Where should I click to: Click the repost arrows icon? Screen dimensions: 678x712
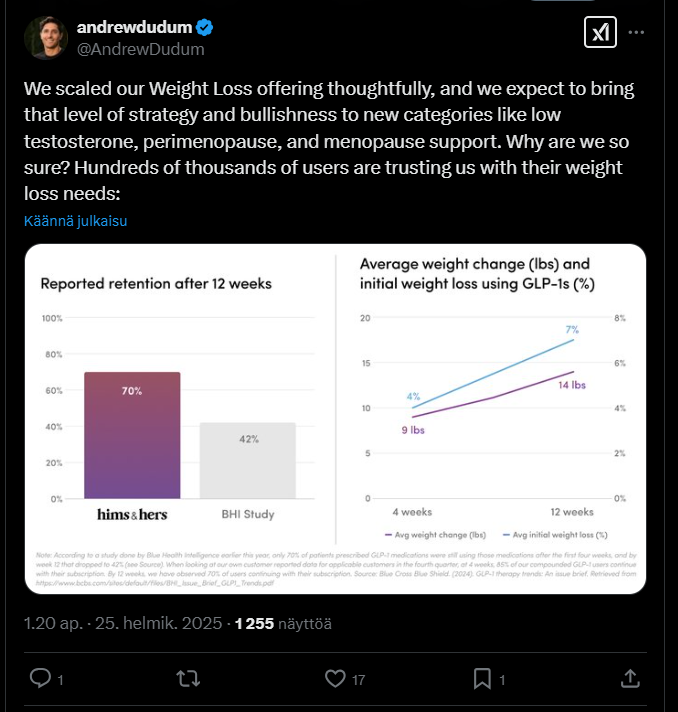[188, 679]
